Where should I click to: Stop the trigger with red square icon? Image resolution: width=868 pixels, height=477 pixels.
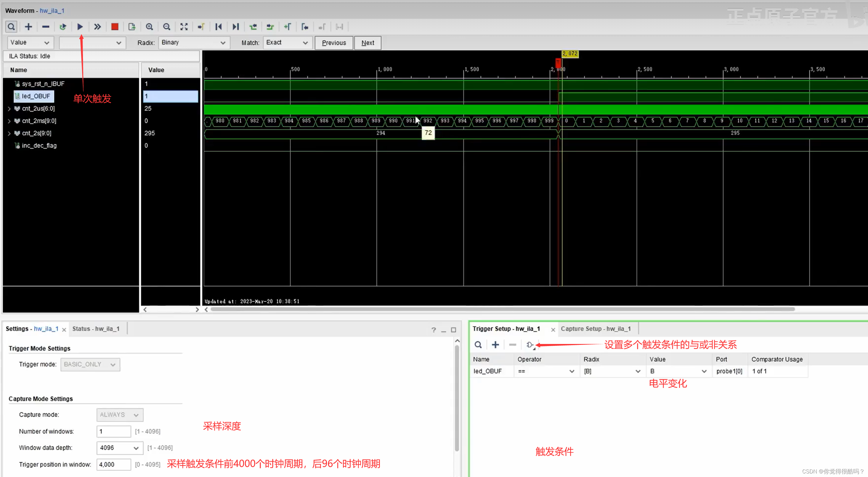coord(115,27)
